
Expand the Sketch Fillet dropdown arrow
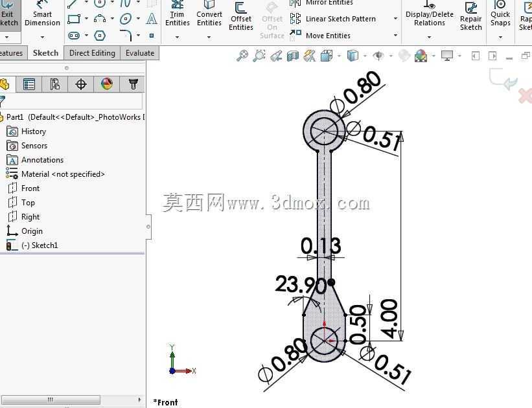139,35
